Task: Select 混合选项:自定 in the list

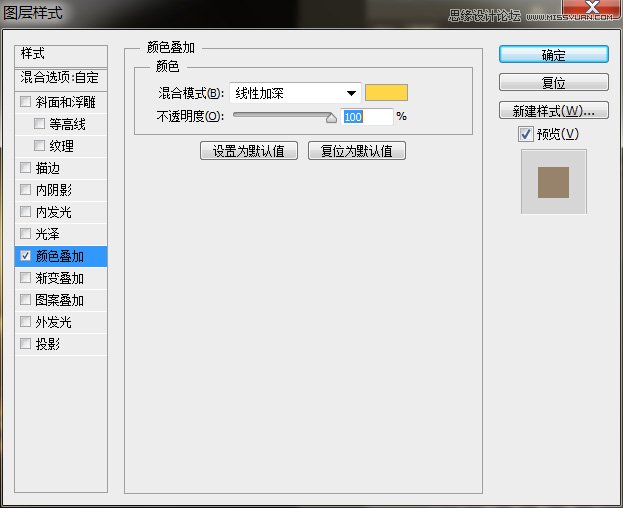Action: (x=61, y=78)
